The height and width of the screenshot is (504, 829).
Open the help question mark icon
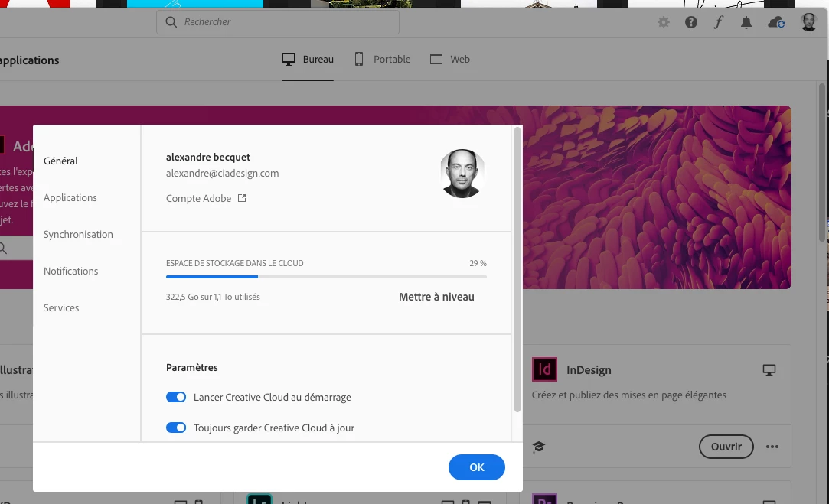691,22
